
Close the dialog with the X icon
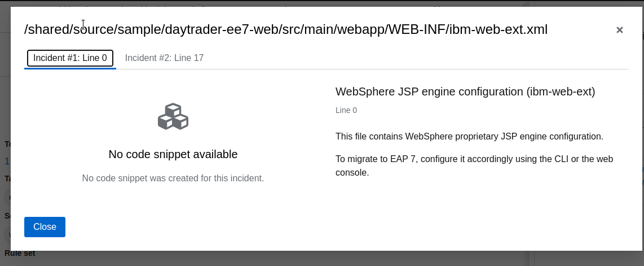pos(619,30)
